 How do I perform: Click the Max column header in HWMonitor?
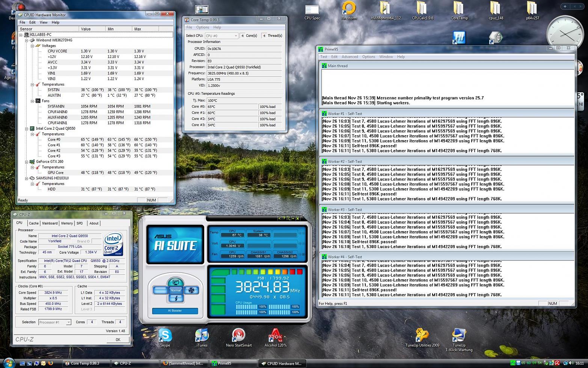145,29
